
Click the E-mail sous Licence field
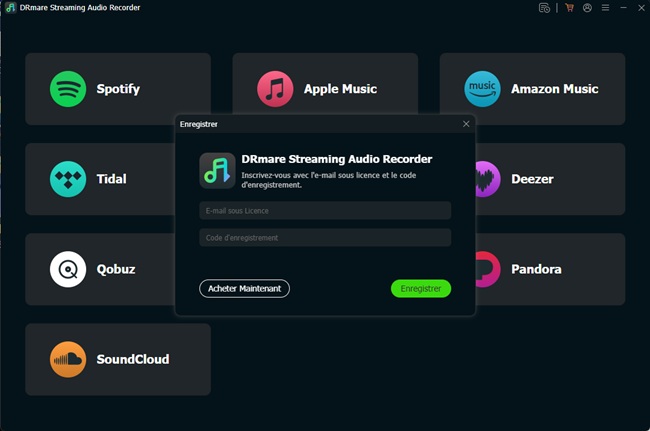coord(325,211)
